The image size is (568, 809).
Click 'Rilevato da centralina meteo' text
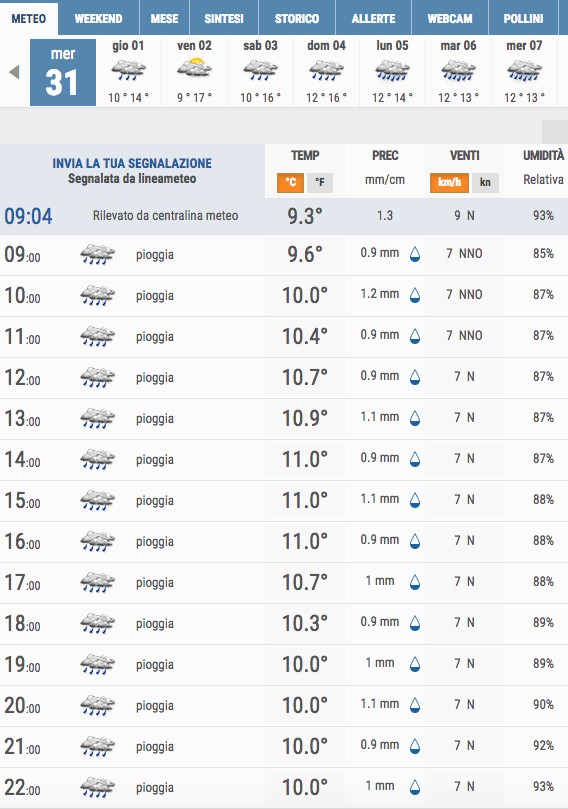coord(166,216)
